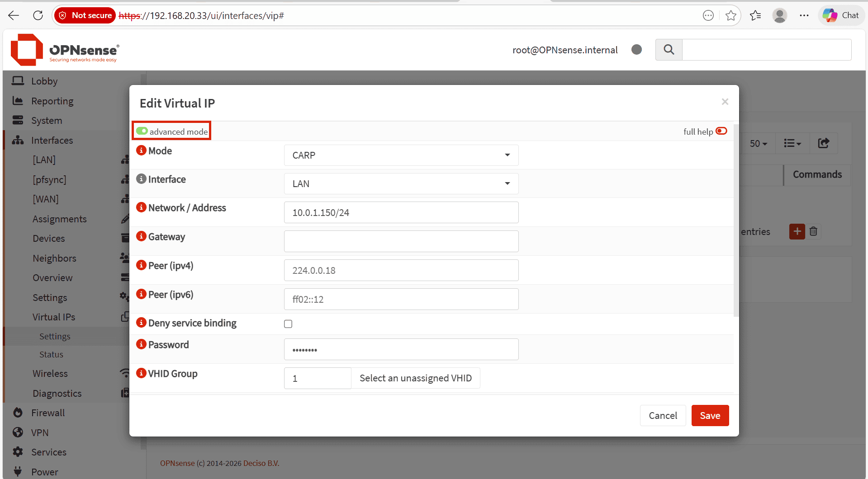This screenshot has height=479, width=868.
Task: Click the Peer (ipv6) input field
Action: pos(401,299)
